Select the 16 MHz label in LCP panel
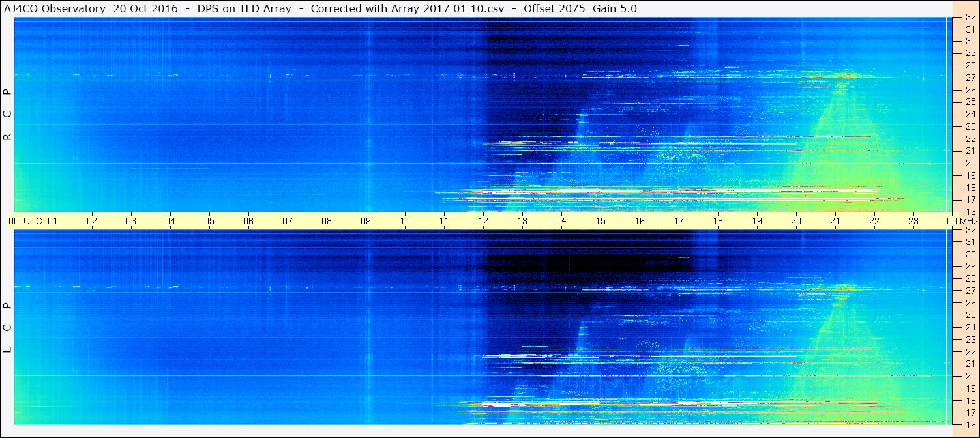The image size is (980, 438). (x=970, y=424)
